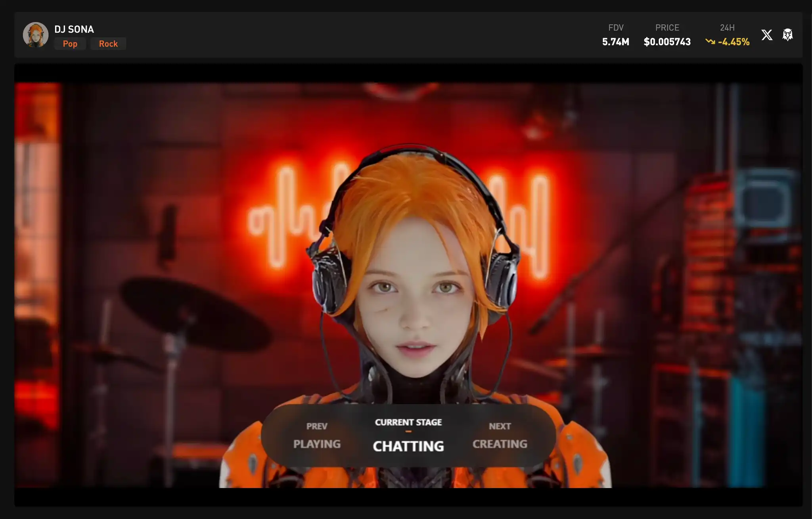Click the -4.45% price change indicator
The height and width of the screenshot is (519, 812).
(727, 41)
